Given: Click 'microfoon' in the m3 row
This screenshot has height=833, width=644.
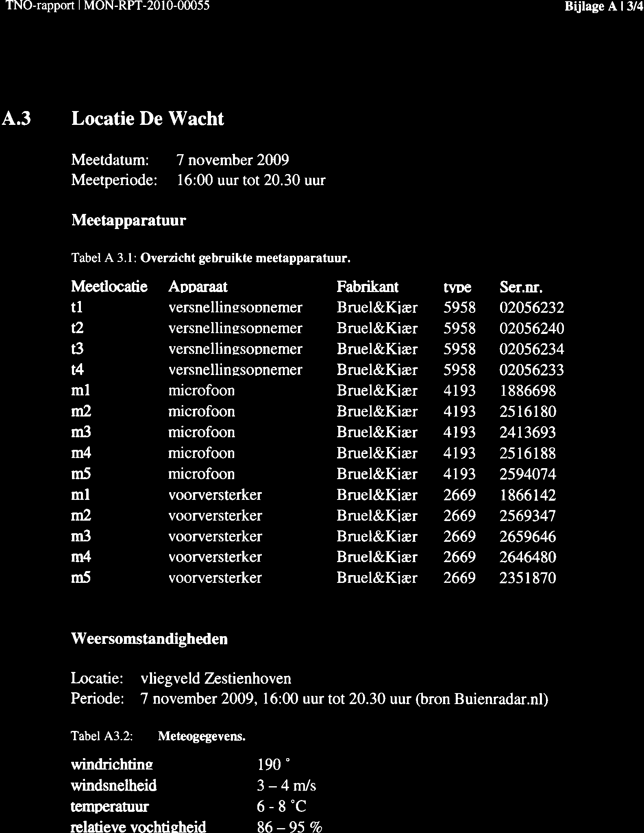Looking at the screenshot, I should [x=202, y=432].
